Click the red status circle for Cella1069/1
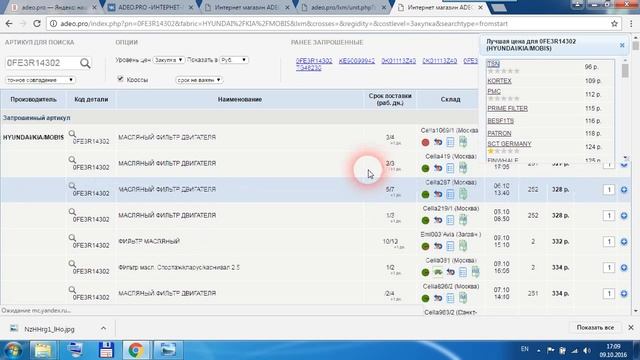This screenshot has height=360, width=640. coord(425,142)
